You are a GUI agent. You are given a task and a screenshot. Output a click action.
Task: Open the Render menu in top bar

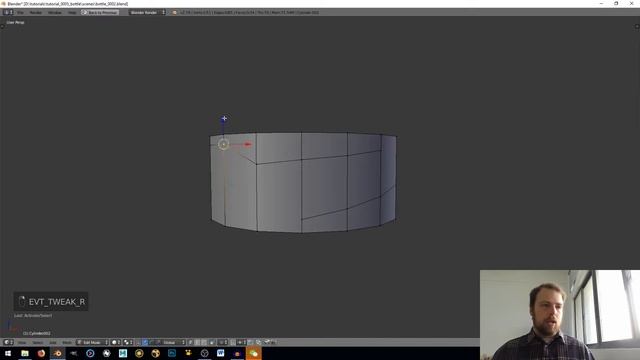tap(36, 12)
